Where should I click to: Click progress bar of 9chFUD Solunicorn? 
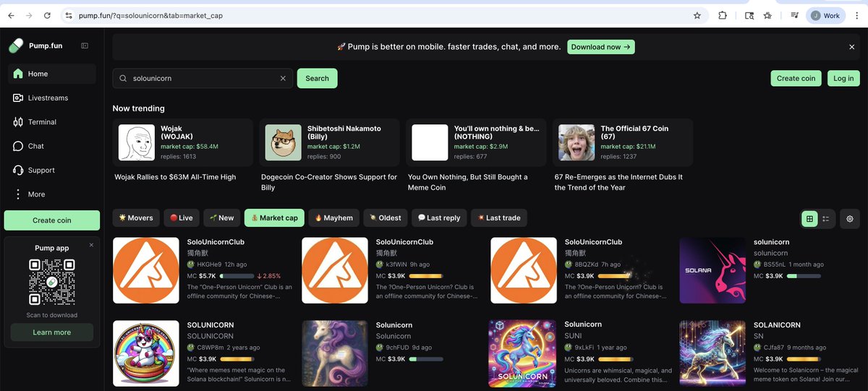(425, 359)
